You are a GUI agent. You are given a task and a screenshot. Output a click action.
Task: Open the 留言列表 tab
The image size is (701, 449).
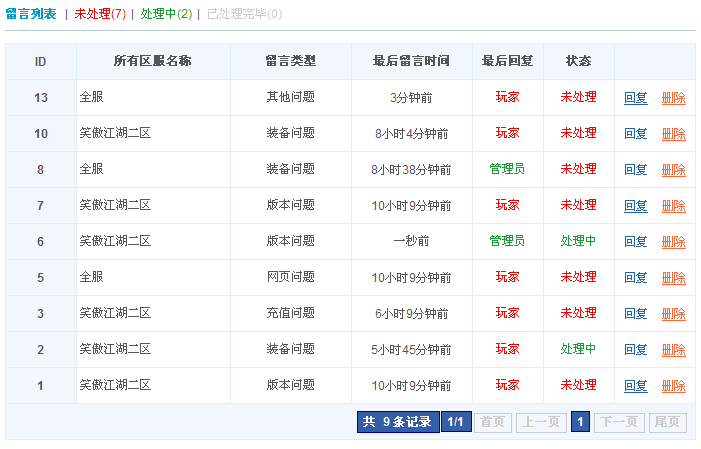pyautogui.click(x=31, y=14)
